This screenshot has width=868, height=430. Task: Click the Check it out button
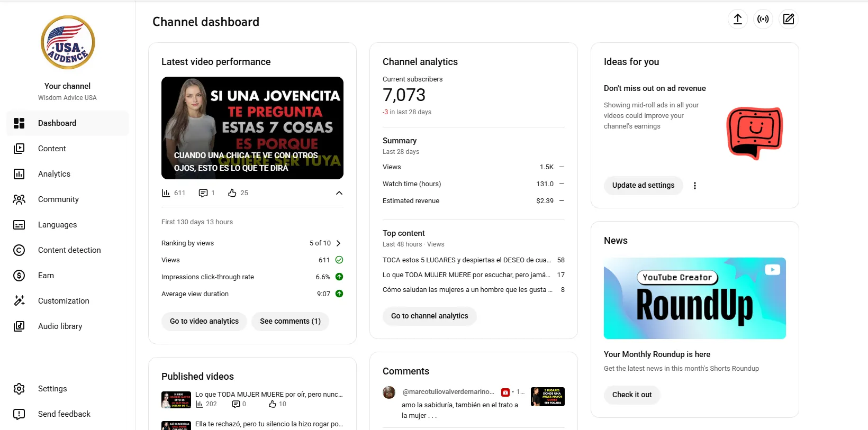(x=632, y=395)
